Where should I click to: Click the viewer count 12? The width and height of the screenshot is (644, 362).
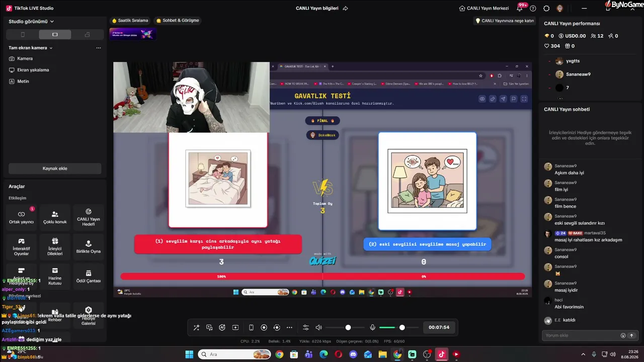coord(597,36)
